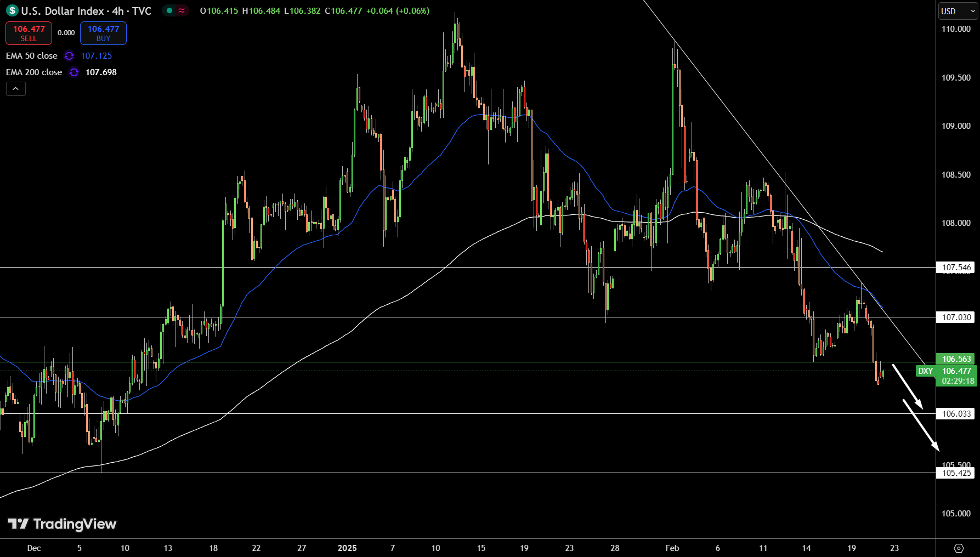Click the EMA 50 value 107.125
The image size is (980, 557).
pyautogui.click(x=97, y=56)
